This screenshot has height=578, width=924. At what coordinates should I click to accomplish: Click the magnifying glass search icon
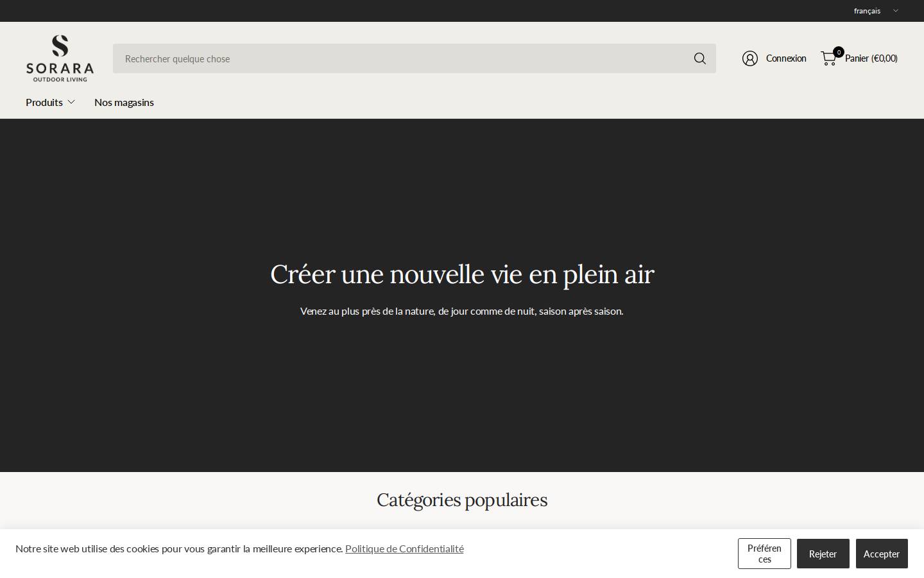coord(700,58)
